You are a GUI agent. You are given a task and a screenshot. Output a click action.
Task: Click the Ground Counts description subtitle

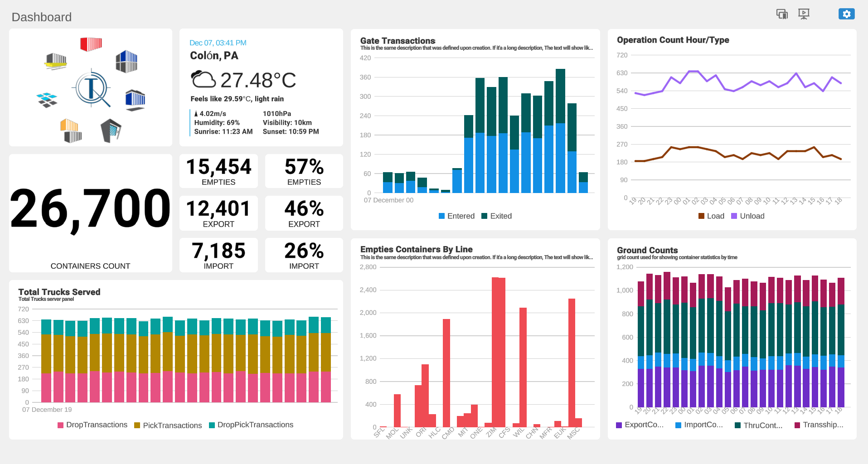point(677,257)
